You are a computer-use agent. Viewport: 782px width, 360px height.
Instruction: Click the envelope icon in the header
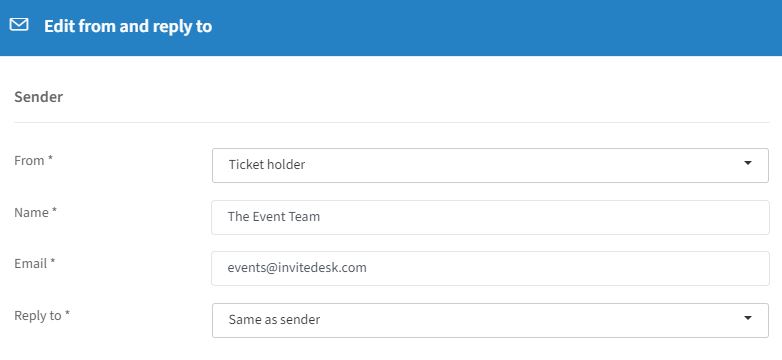(19, 24)
